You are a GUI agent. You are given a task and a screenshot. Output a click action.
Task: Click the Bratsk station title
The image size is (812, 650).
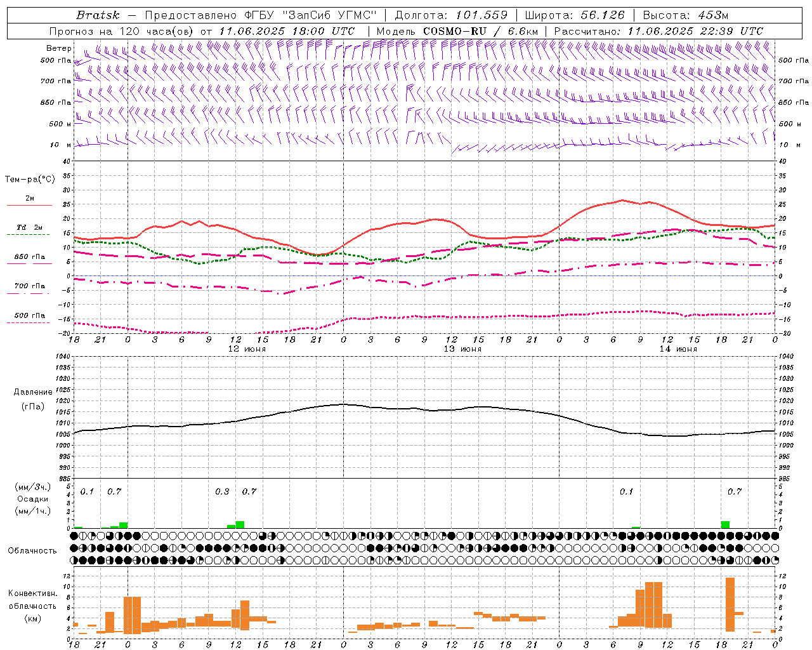click(98, 15)
